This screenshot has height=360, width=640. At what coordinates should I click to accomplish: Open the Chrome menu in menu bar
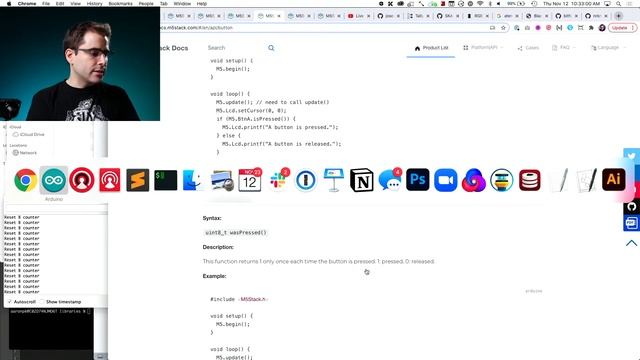pyautogui.click(x=27, y=4)
